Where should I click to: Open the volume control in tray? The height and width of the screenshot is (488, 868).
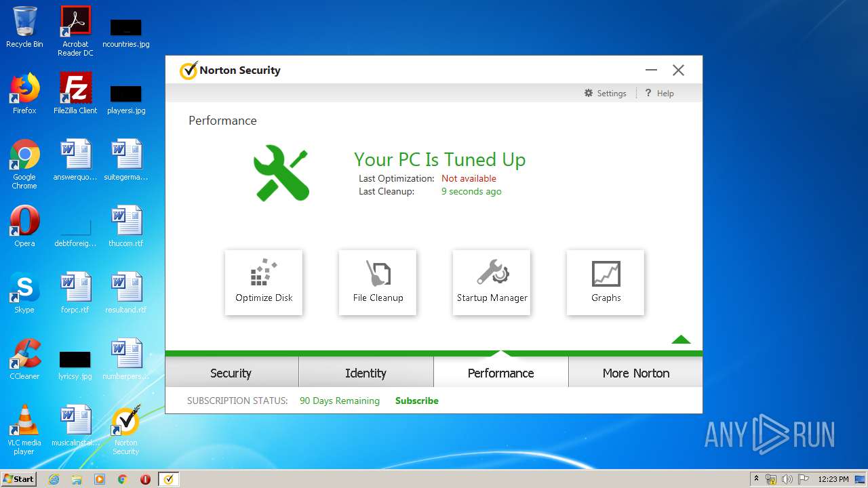coord(787,479)
